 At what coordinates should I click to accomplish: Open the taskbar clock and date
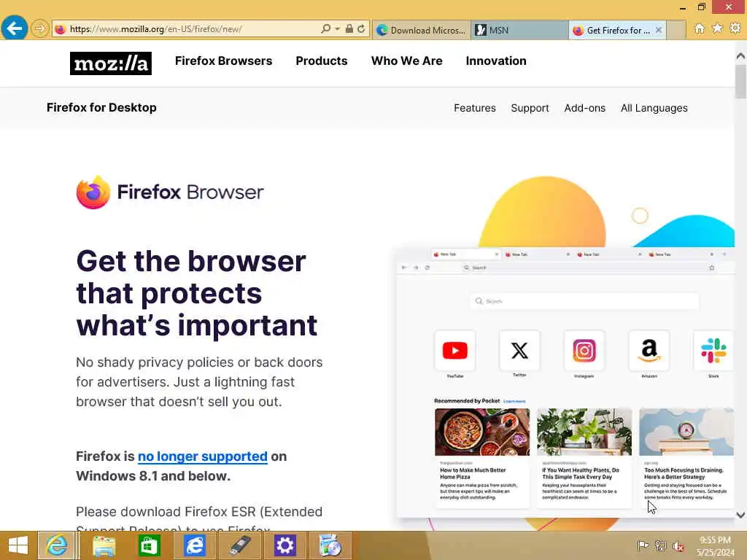[x=715, y=545]
